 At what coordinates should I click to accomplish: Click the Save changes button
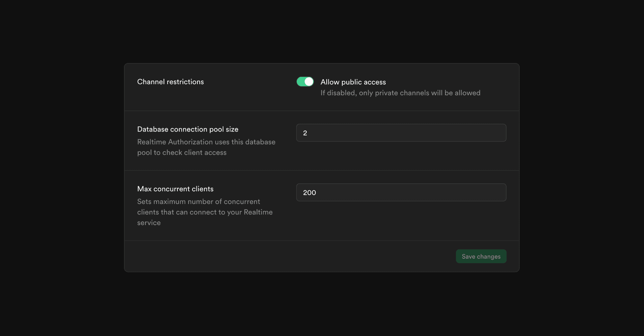pos(481,256)
